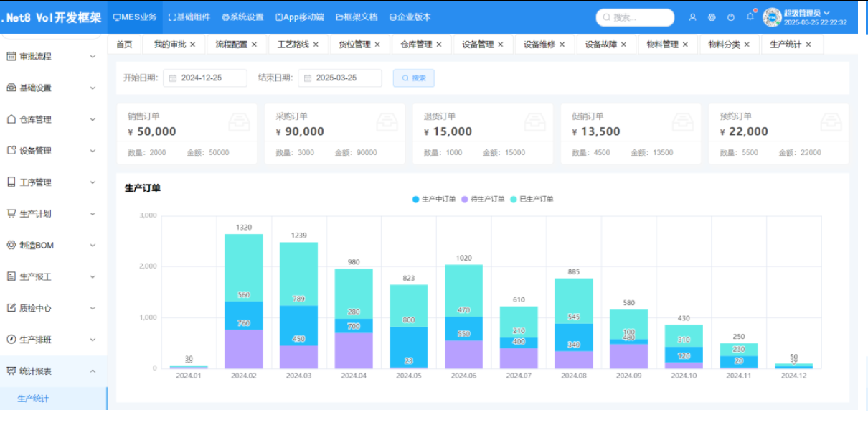Click the inbox icon on 销售订单 card
This screenshot has width=868, height=433.
click(240, 122)
